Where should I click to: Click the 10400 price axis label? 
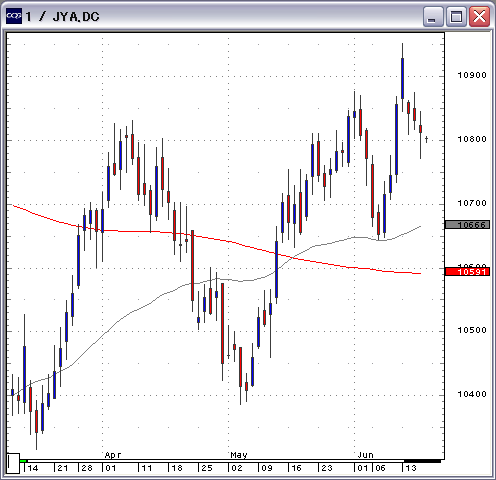472,394
